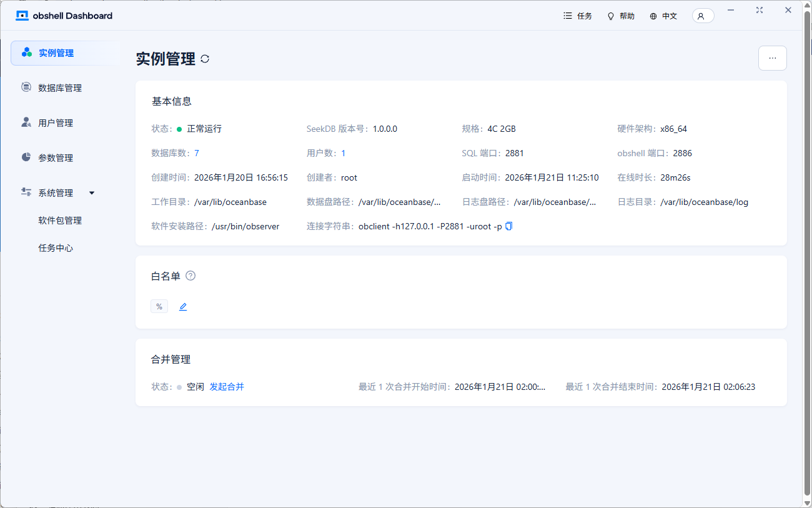Open the whitelist help question-mark icon
Image resolution: width=812 pixels, height=508 pixels.
coord(191,276)
